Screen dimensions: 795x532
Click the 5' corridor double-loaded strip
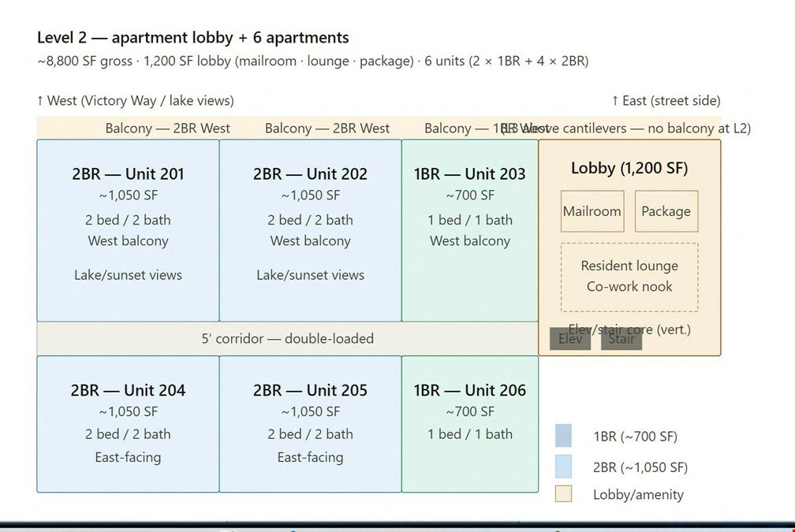coord(287,338)
